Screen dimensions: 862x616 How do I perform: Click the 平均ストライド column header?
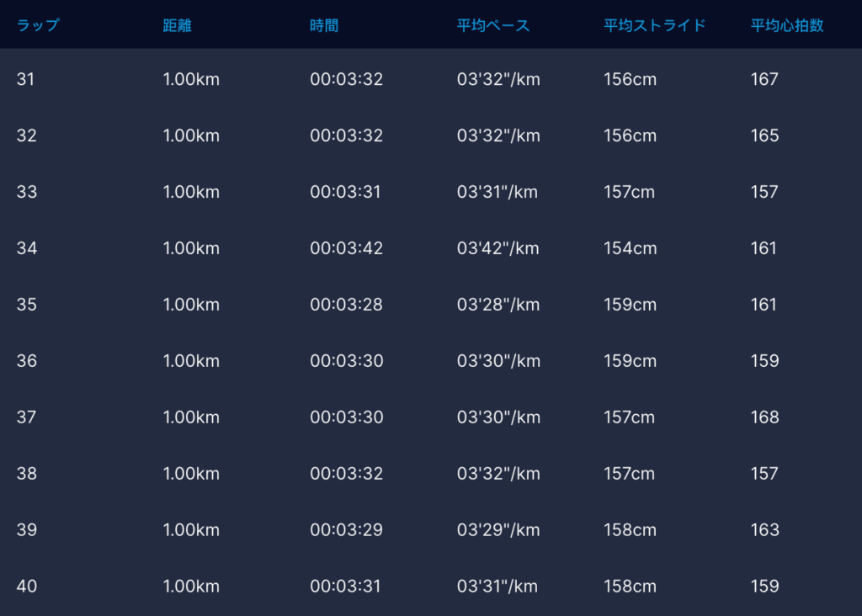click(654, 25)
